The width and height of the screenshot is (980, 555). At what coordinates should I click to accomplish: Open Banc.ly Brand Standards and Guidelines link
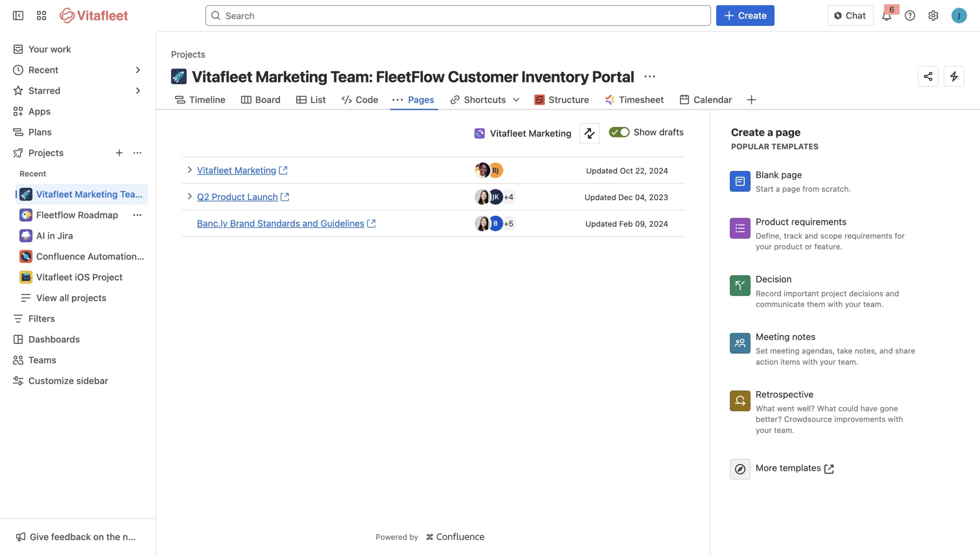click(280, 223)
